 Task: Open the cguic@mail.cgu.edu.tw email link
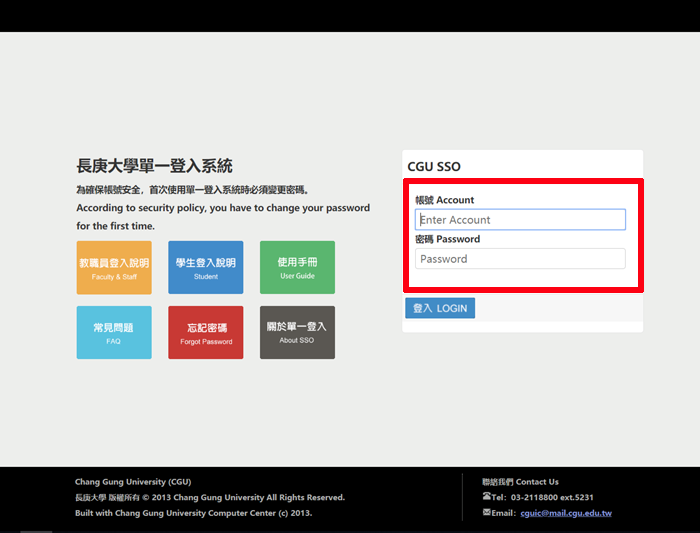(566, 513)
